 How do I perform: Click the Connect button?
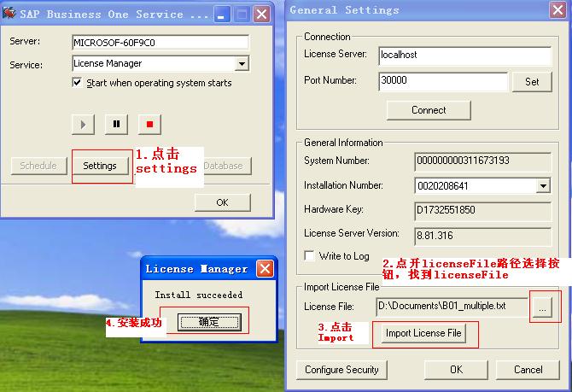click(429, 110)
